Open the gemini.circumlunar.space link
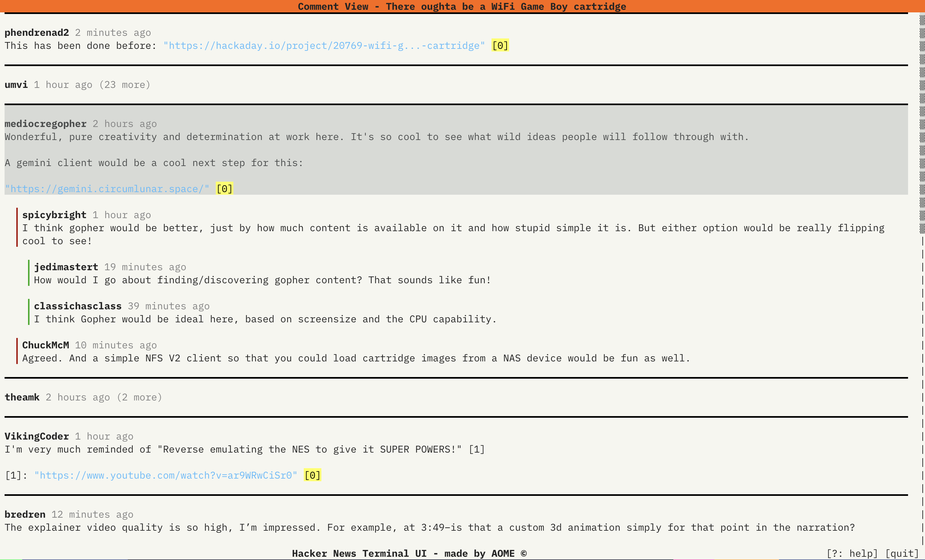This screenshot has width=925, height=560. pos(107,189)
